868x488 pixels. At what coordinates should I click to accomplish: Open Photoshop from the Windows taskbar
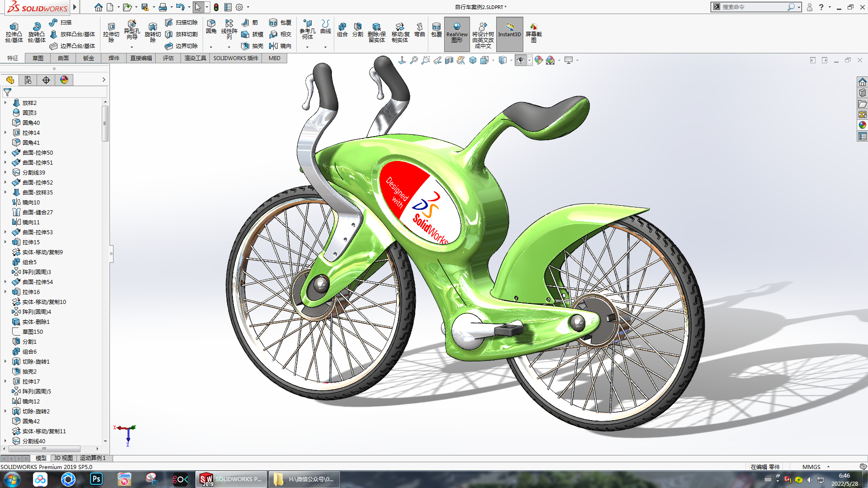[x=96, y=479]
